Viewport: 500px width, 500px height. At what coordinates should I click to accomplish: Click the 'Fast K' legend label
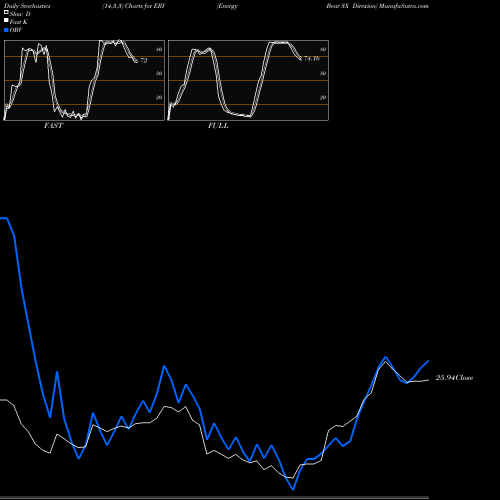pos(19,22)
